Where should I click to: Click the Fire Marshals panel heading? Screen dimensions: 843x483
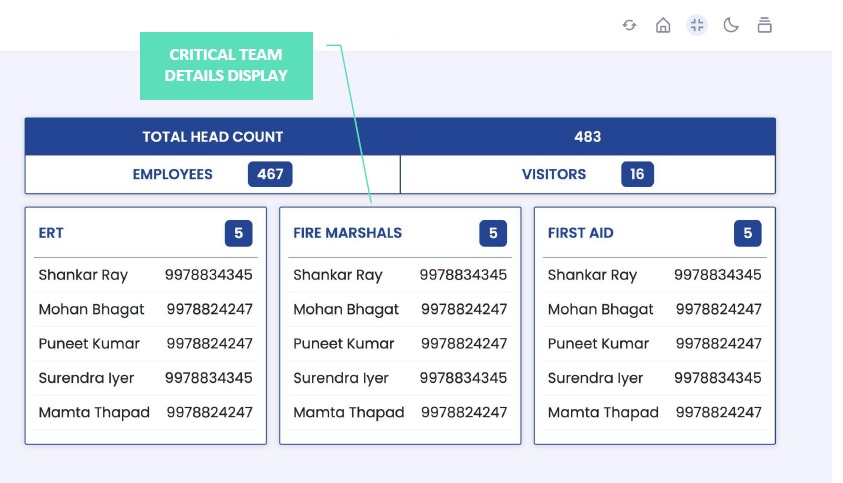tap(347, 233)
